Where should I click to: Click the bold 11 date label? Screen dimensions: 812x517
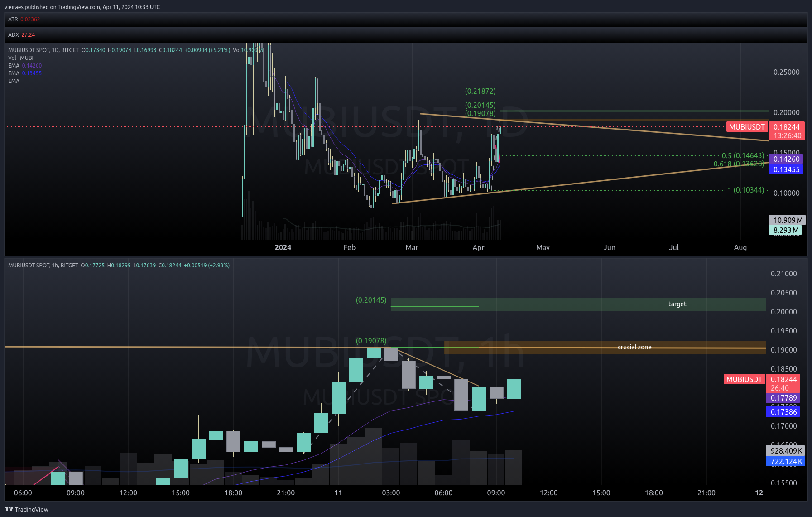point(338,493)
